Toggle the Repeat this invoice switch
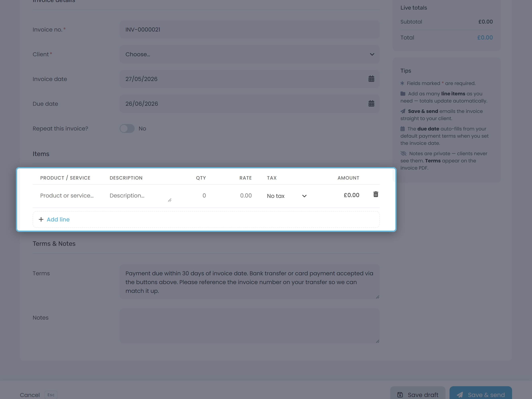 [127, 129]
